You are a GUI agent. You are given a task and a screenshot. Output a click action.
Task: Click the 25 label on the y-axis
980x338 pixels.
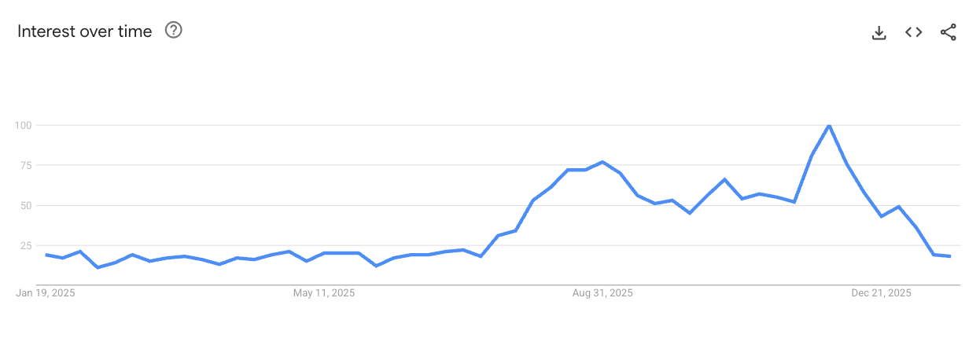[x=24, y=245]
